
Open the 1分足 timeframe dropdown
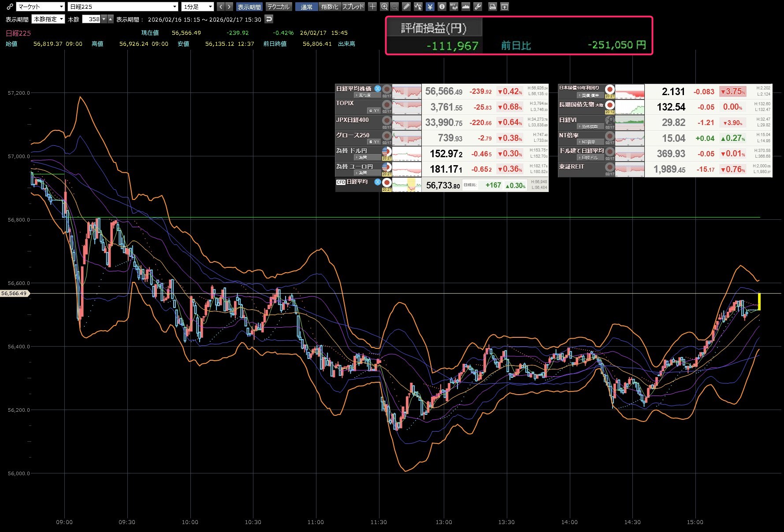pyautogui.click(x=197, y=7)
